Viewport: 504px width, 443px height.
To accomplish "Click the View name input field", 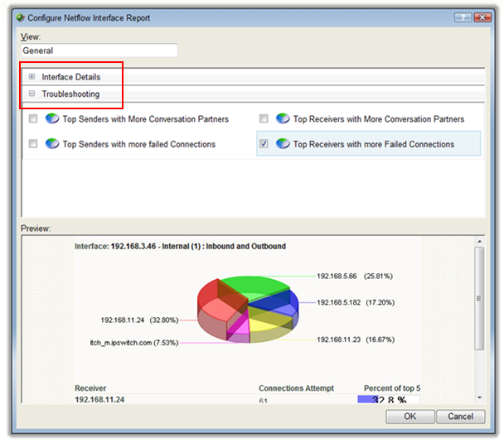I will (99, 51).
